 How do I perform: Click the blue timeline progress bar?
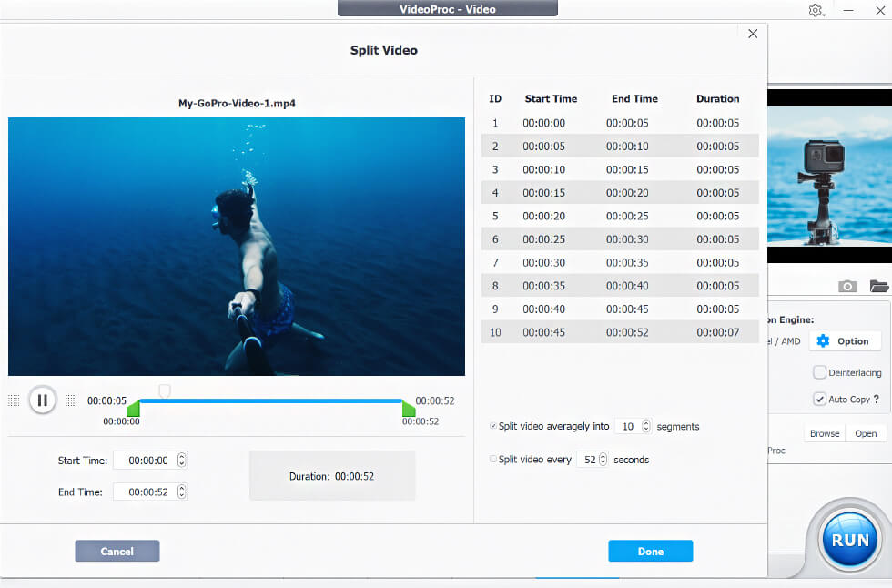[271, 400]
